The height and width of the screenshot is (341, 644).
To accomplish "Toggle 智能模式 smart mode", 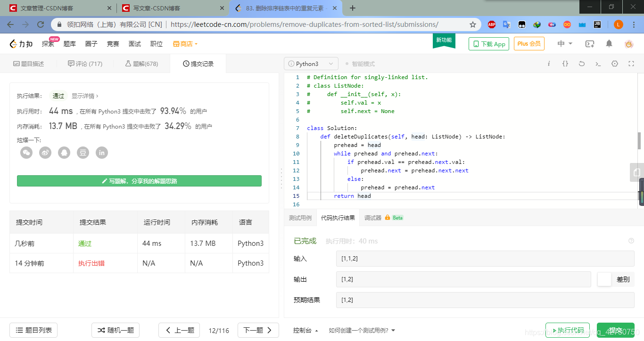I will pyautogui.click(x=360, y=64).
